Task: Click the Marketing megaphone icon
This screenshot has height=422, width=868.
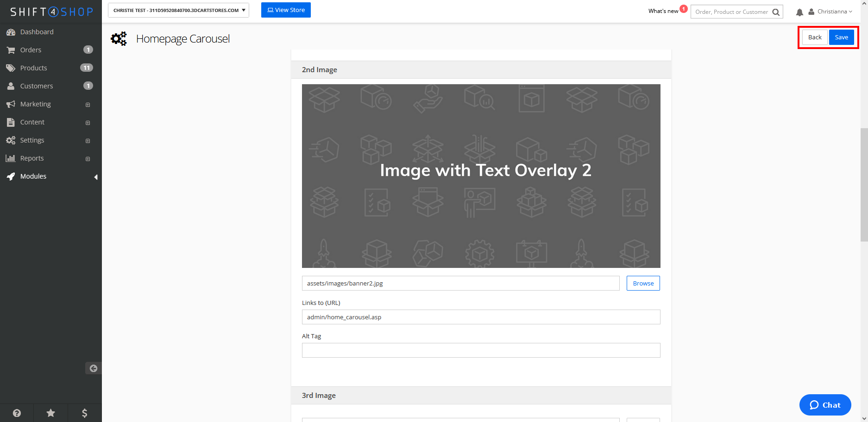Action: (11, 104)
